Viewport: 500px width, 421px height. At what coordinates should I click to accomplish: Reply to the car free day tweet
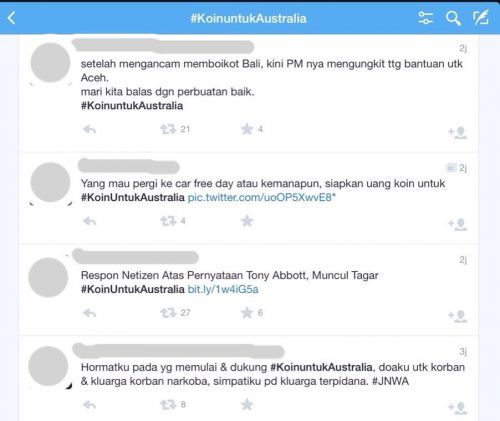[89, 221]
